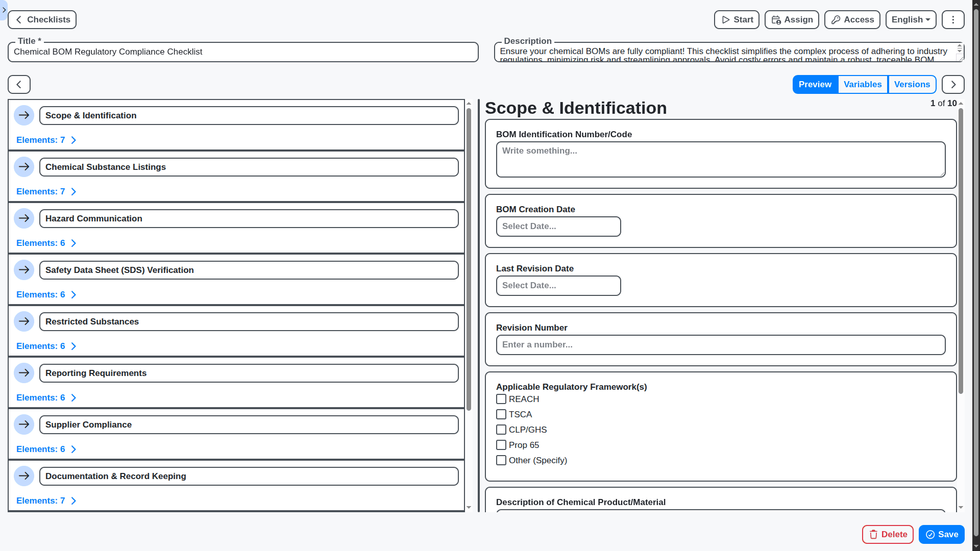Click the arrow icon beside Restricted Substances
The image size is (980, 551).
24,321
